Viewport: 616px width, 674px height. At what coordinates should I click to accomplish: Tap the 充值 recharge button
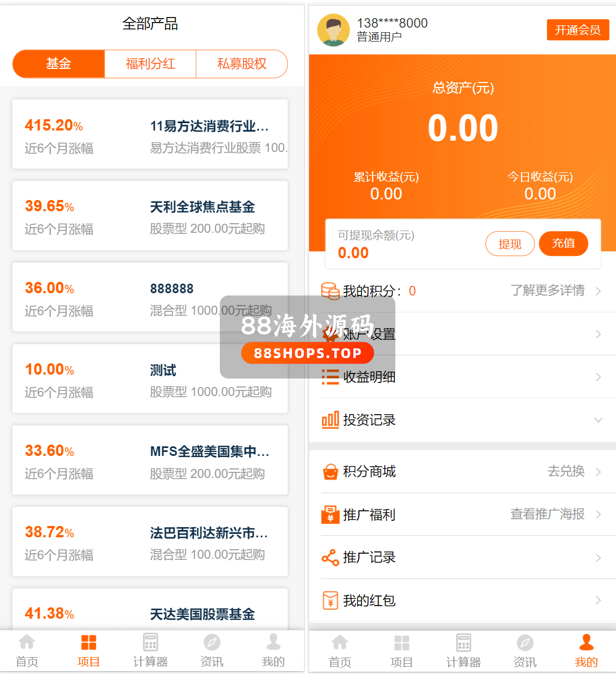click(x=563, y=243)
